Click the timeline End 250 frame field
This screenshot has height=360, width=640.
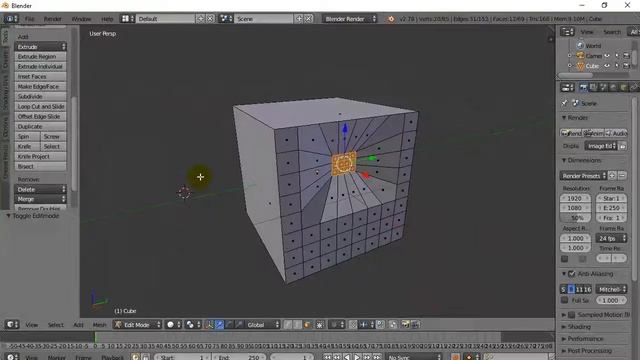coord(239,357)
